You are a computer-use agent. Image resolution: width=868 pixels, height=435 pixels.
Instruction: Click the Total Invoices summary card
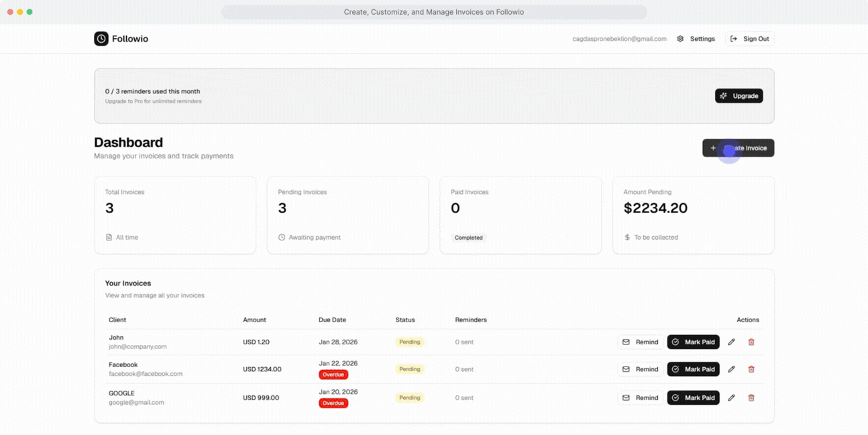pos(175,215)
